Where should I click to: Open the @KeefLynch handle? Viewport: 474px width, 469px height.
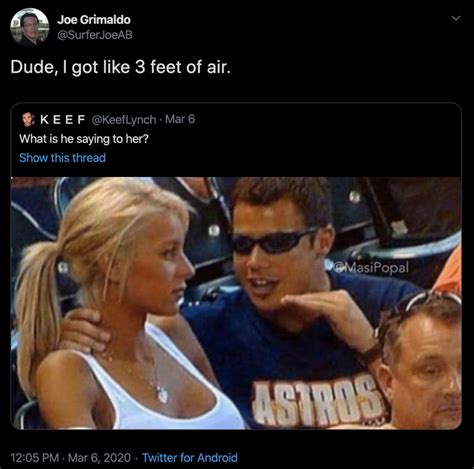pos(123,120)
